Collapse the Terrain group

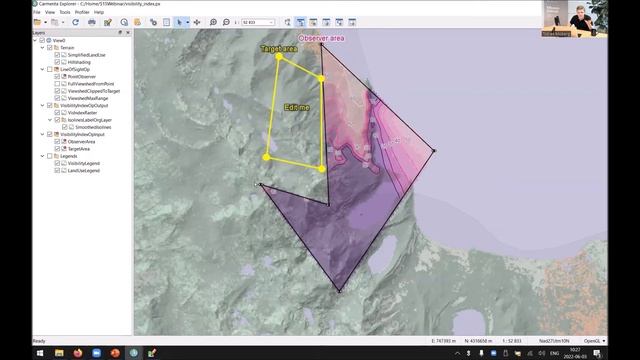[42, 48]
